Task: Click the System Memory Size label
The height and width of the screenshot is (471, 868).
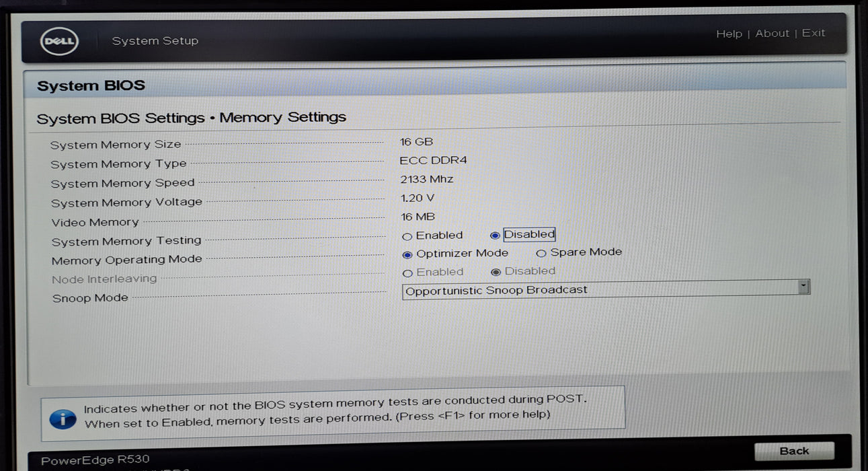Action: tap(116, 145)
